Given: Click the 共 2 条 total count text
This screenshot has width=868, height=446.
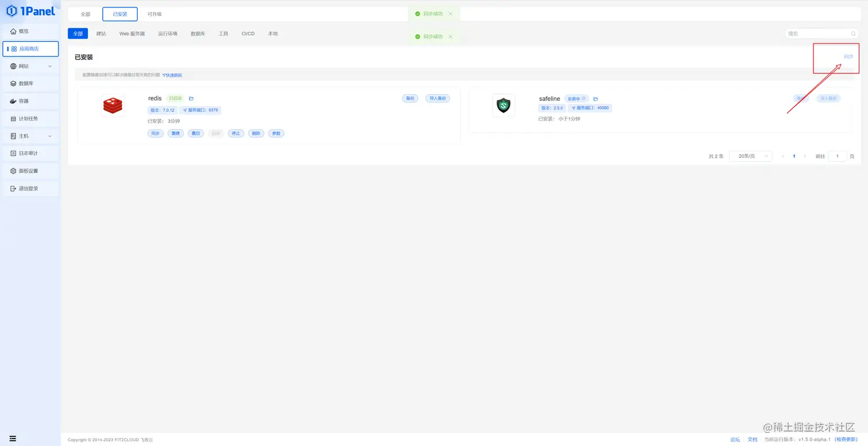Looking at the screenshot, I should 716,156.
